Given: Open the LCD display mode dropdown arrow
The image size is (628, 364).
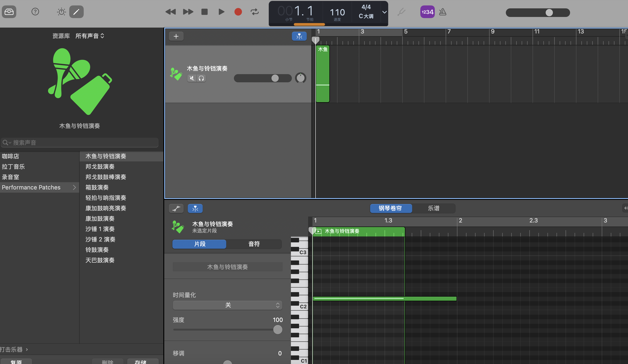Looking at the screenshot, I should click(x=385, y=12).
